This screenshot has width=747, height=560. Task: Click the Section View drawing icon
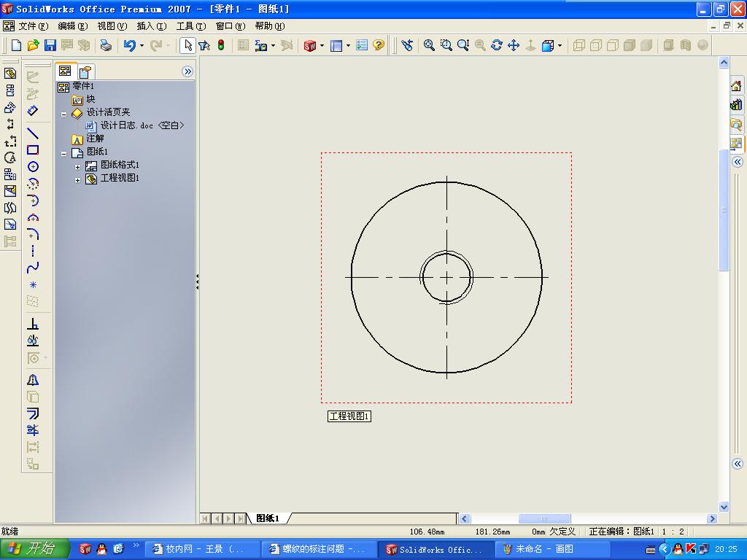10,124
